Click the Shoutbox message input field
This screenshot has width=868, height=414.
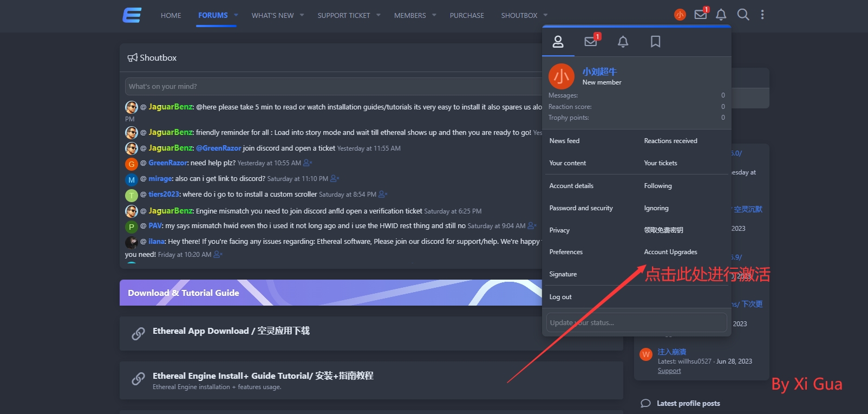[x=333, y=86]
